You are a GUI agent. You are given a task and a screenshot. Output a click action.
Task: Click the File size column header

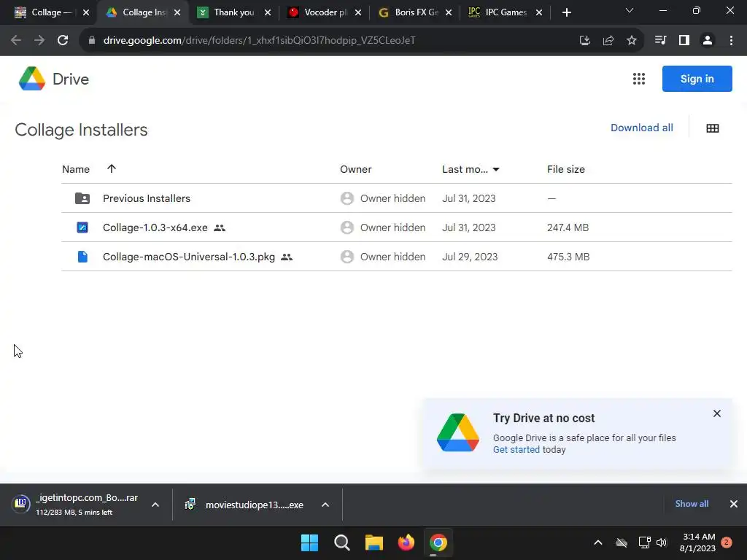[566, 169]
